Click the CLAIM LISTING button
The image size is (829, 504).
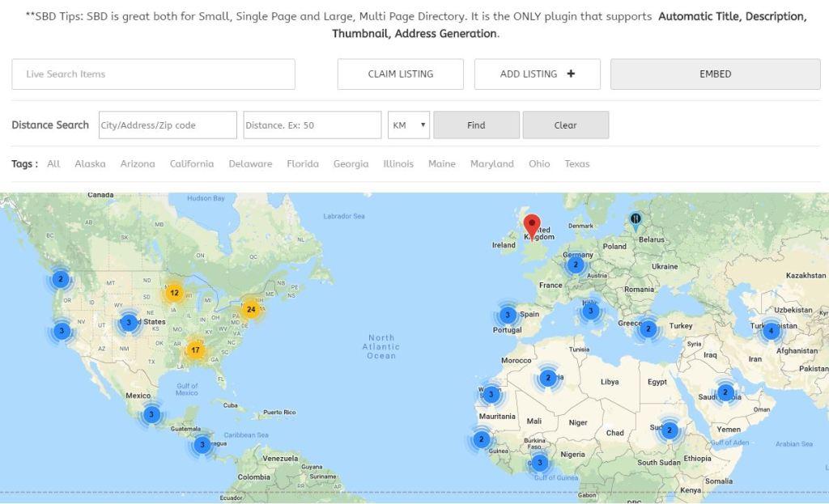401,74
